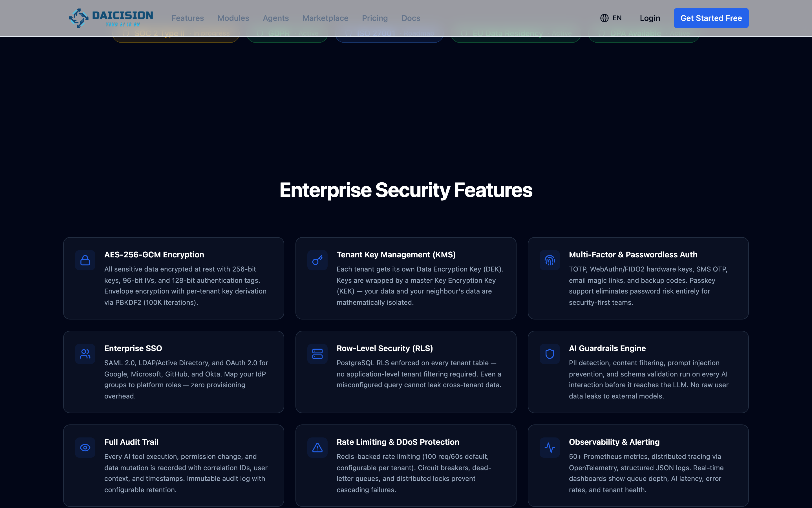The image size is (812, 508).
Task: Click the EU Data Residency badge
Action: coord(516,34)
